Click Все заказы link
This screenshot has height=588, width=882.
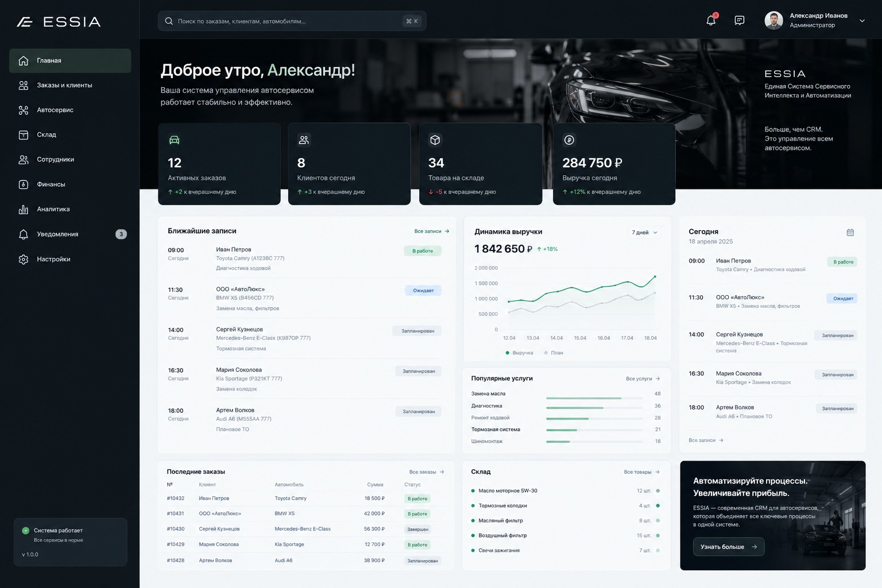(x=427, y=472)
